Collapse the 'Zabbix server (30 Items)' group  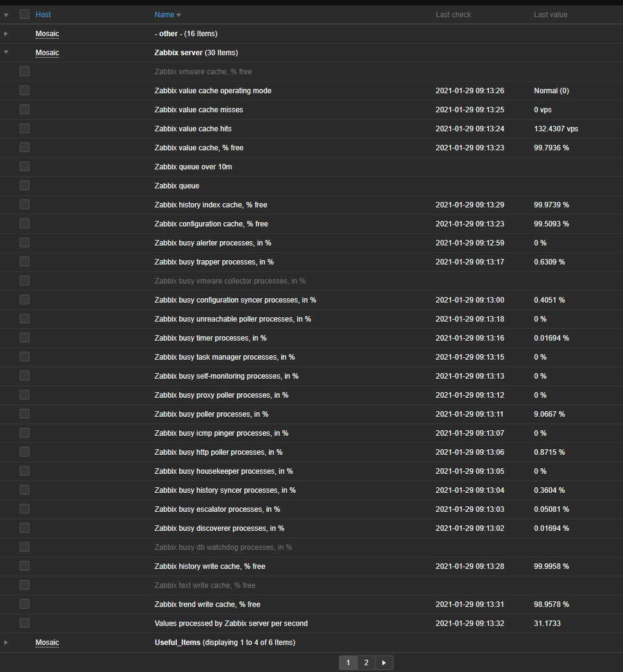click(x=6, y=52)
